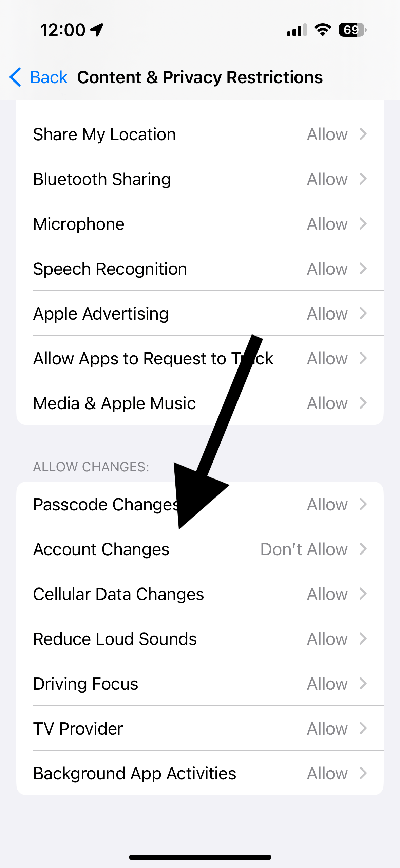Tap the blue Back chevron icon
The width and height of the screenshot is (400, 868).
pos(15,77)
